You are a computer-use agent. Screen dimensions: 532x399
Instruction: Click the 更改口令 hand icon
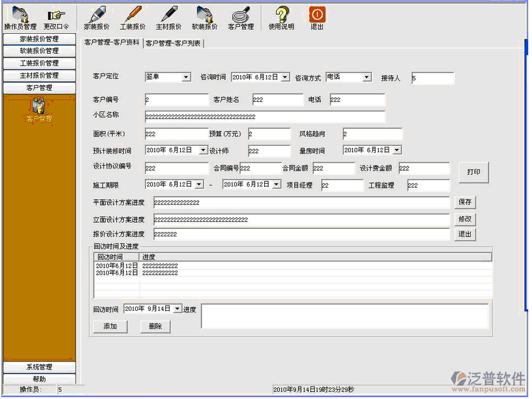56,15
